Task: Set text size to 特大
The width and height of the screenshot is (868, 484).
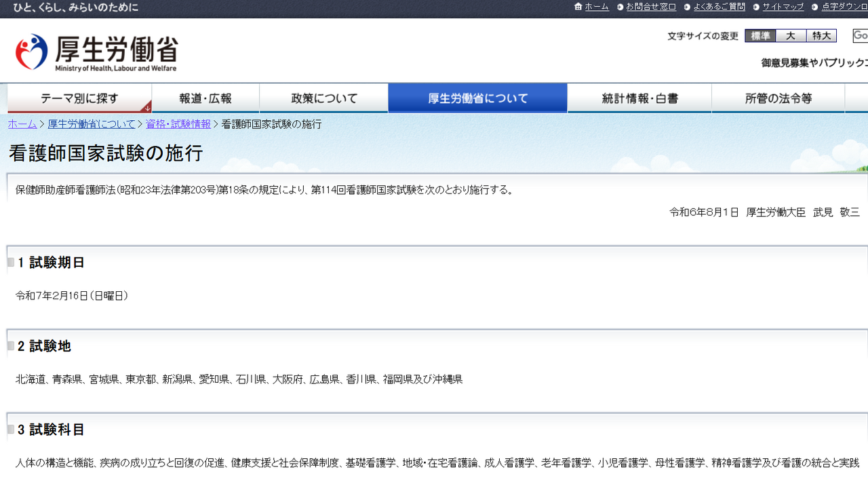Action: (821, 36)
